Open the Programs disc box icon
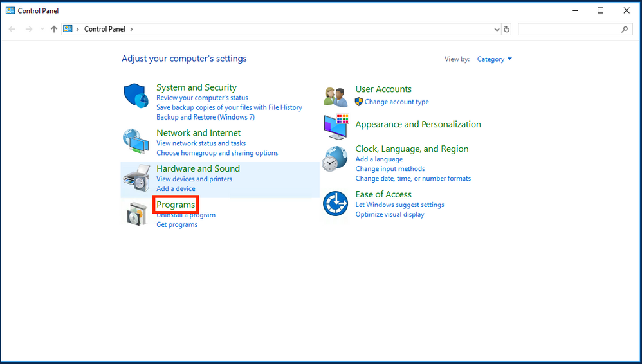The width and height of the screenshot is (642, 364). pyautogui.click(x=137, y=214)
